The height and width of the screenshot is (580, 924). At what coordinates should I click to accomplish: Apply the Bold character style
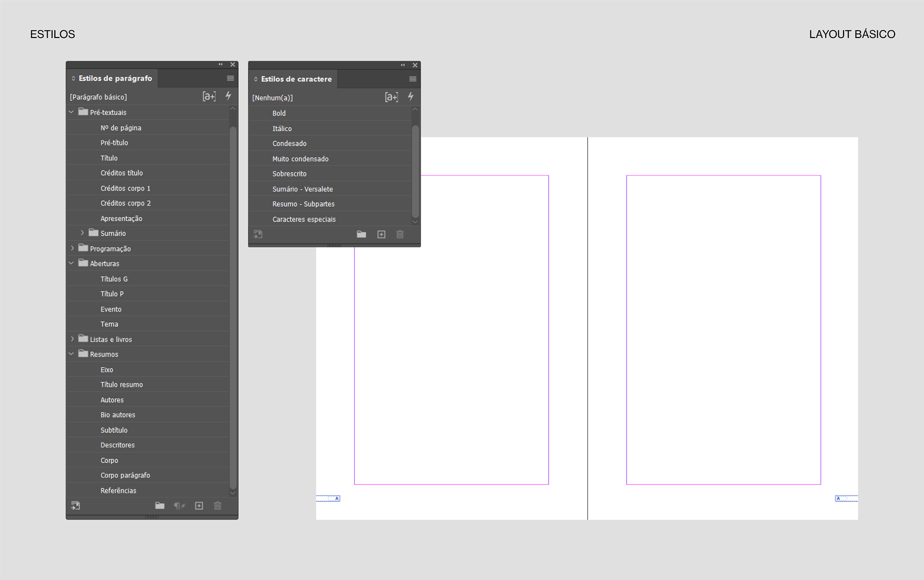(x=330, y=113)
